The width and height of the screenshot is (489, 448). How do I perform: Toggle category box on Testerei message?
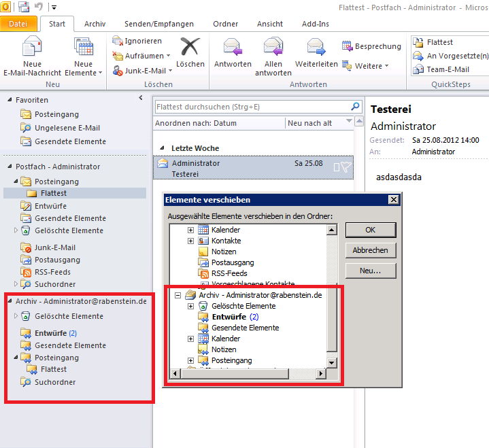pos(336,167)
